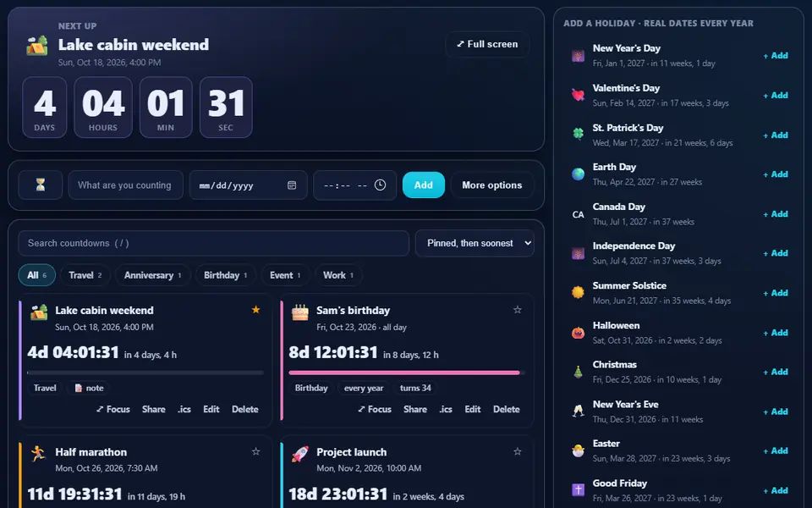Focus the Search countdowns box

[x=213, y=243]
